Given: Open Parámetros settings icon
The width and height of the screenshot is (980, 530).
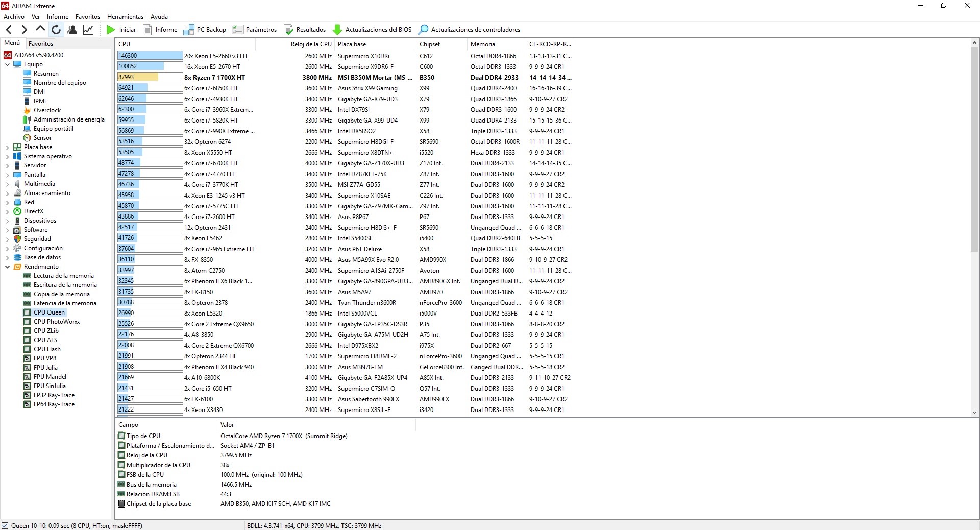Looking at the screenshot, I should (237, 30).
